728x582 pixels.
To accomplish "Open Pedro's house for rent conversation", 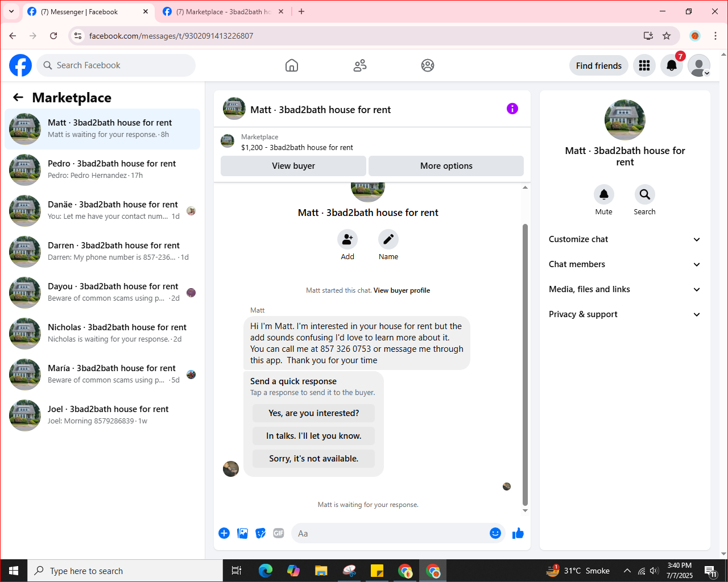I will coord(102,170).
